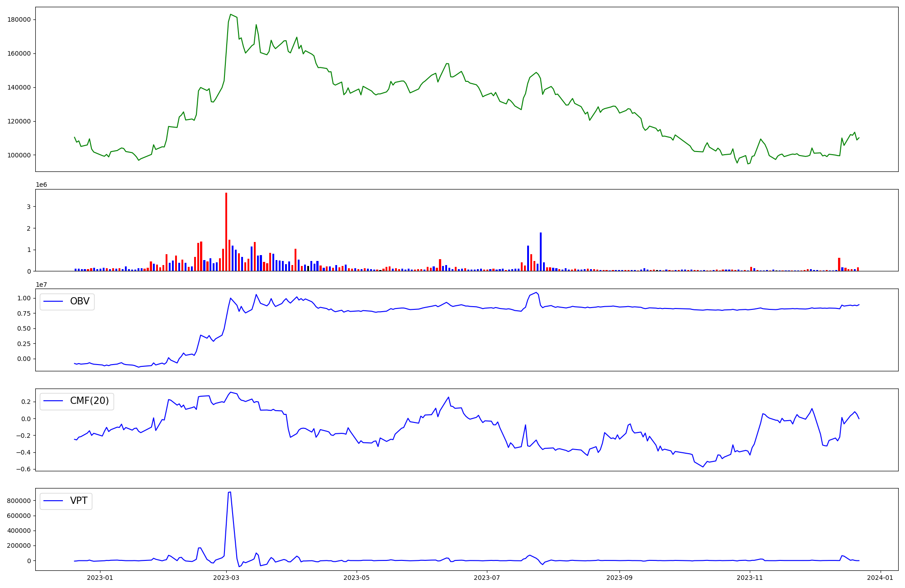Click the price chart peak near 2023-03
This screenshot has height=588, width=905.
point(230,14)
